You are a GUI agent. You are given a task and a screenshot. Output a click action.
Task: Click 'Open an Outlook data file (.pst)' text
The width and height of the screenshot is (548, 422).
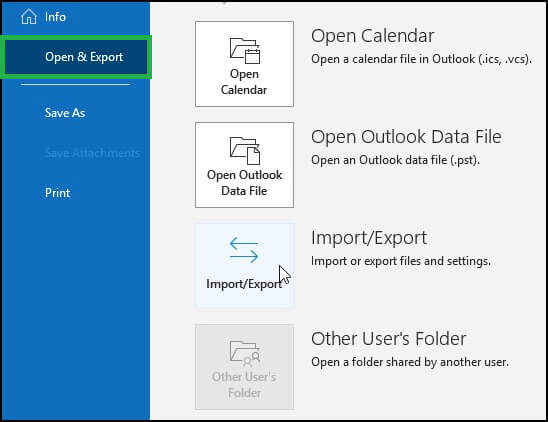click(x=395, y=160)
